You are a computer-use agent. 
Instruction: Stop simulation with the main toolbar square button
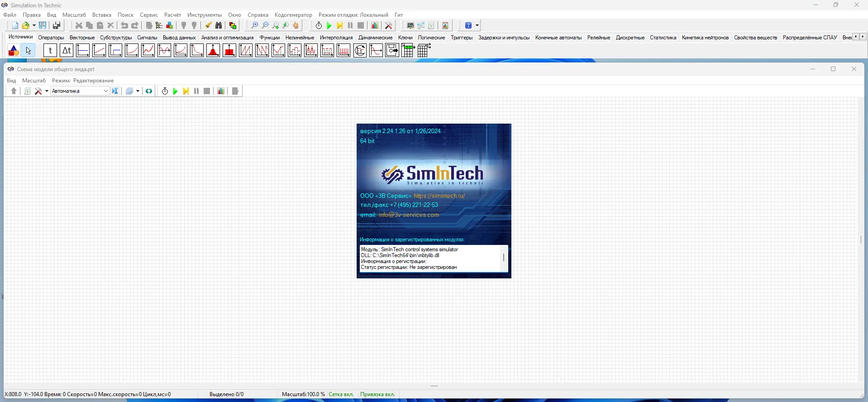pos(361,26)
